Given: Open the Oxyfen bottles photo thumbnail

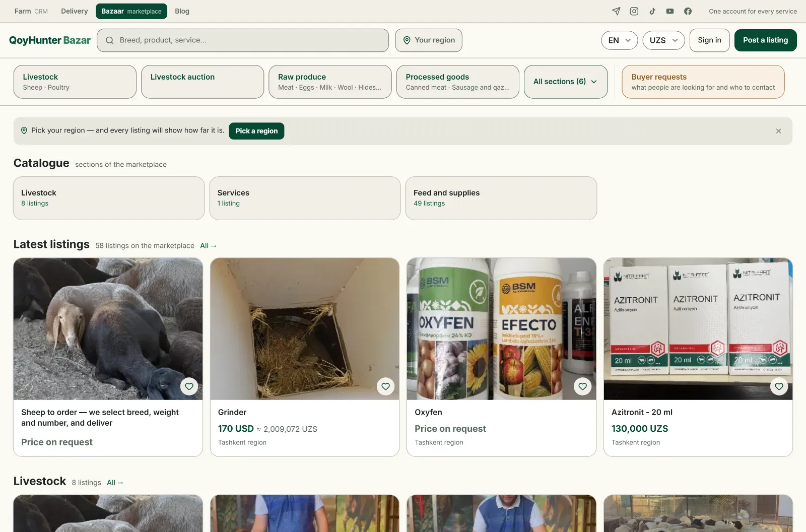Looking at the screenshot, I should pyautogui.click(x=501, y=329).
